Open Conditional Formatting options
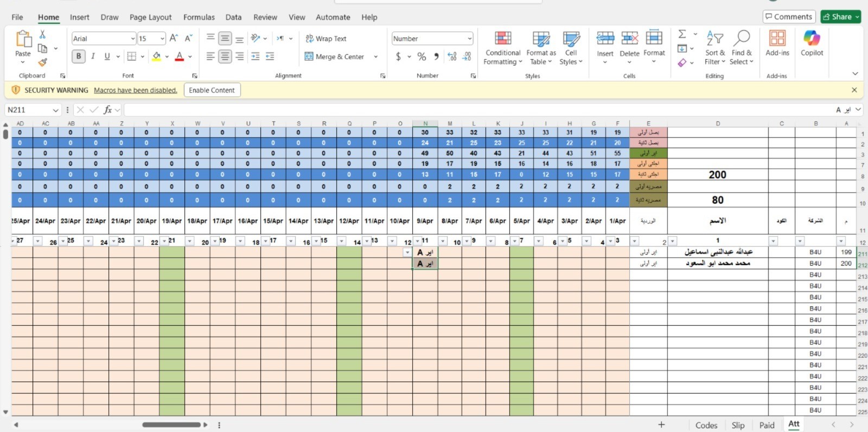The width and height of the screenshot is (868, 432). tap(502, 48)
